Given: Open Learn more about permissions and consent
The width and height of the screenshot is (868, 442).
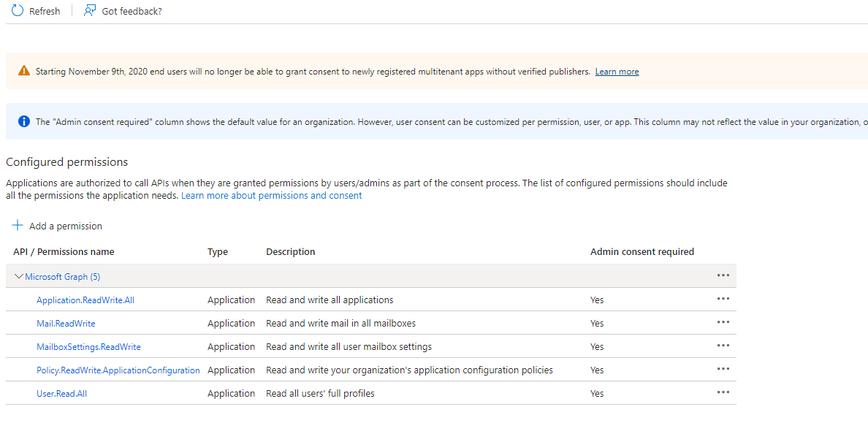Looking at the screenshot, I should coord(271,195).
